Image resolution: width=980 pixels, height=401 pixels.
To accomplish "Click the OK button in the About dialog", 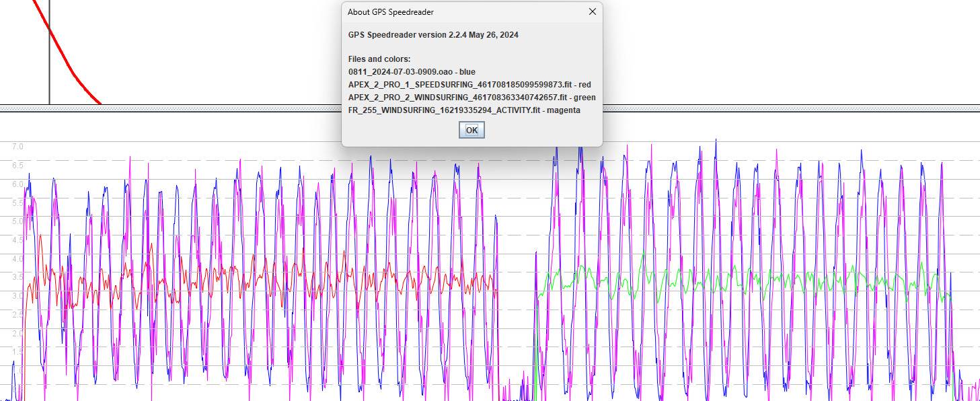I will [x=472, y=130].
